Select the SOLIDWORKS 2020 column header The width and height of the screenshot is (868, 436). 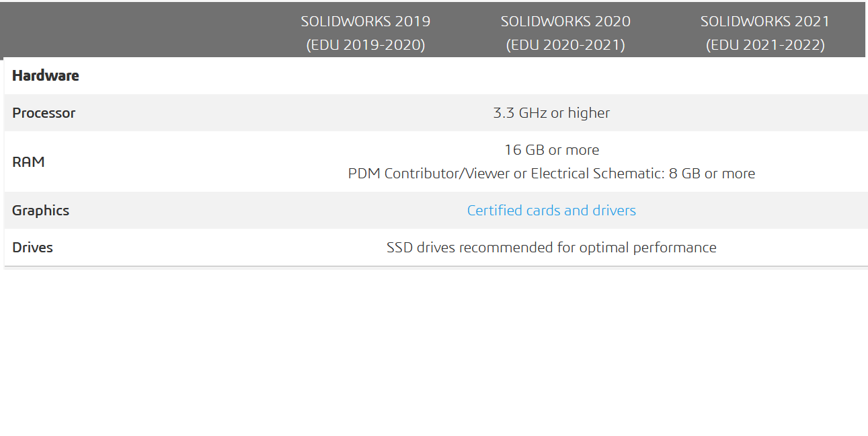(x=565, y=33)
